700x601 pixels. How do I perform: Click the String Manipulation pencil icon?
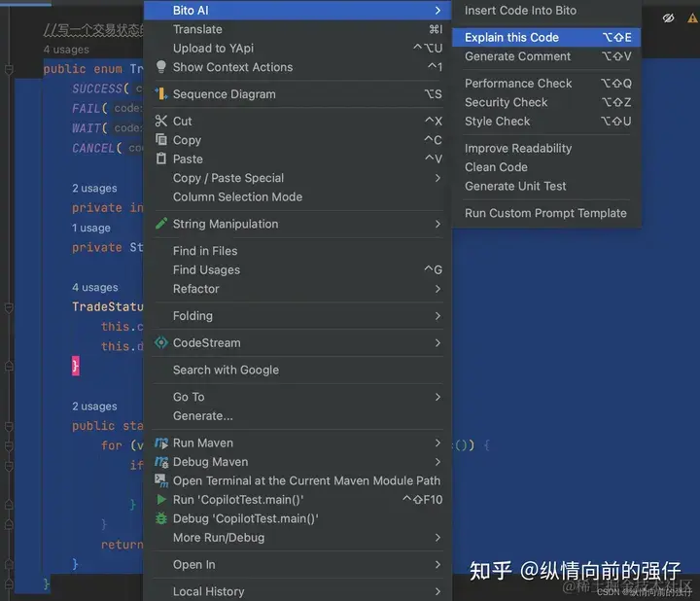(x=161, y=224)
